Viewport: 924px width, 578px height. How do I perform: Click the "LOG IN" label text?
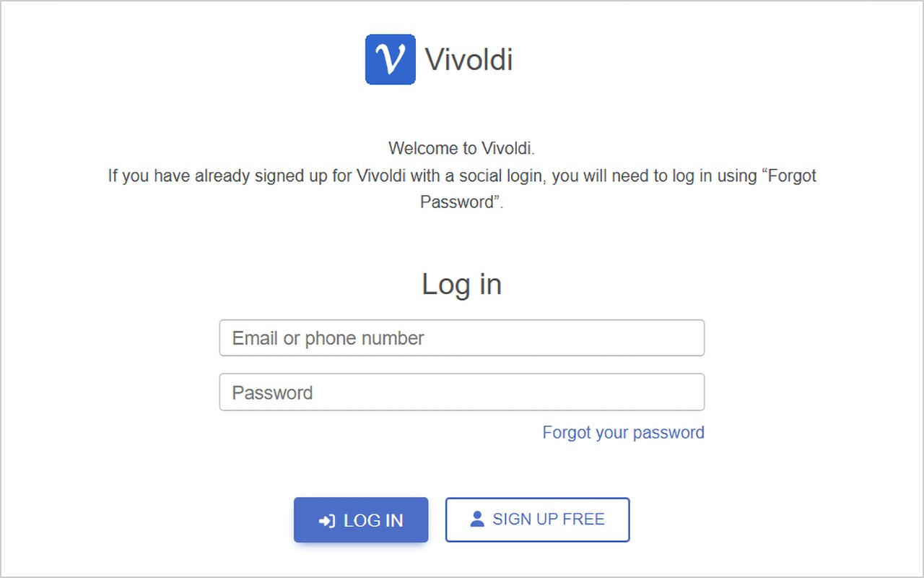click(x=373, y=521)
